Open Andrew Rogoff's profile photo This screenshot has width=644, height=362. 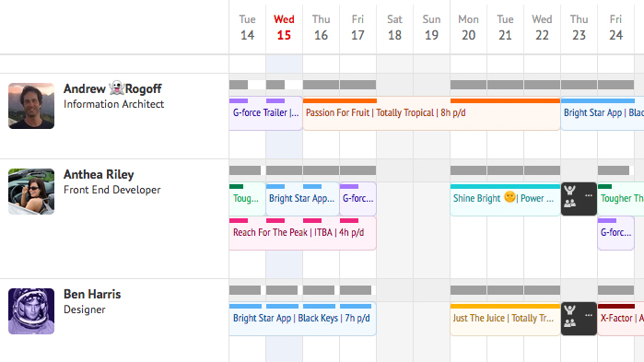[x=31, y=106]
